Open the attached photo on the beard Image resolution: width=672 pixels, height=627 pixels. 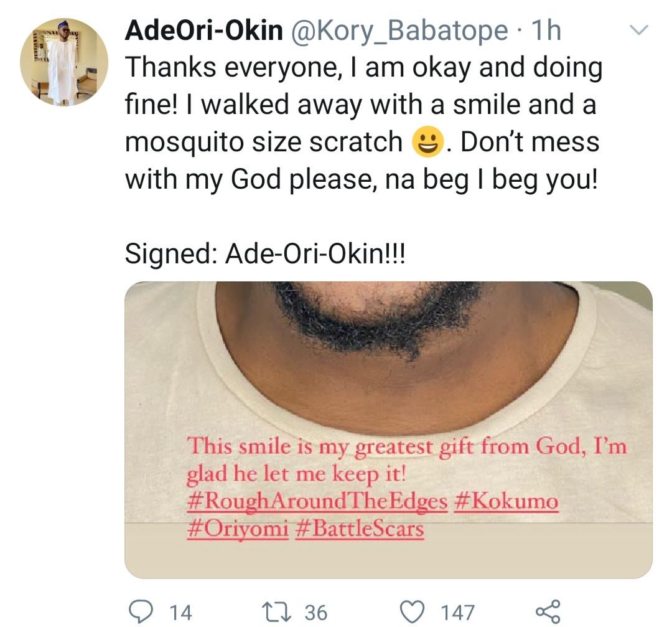tap(380, 324)
